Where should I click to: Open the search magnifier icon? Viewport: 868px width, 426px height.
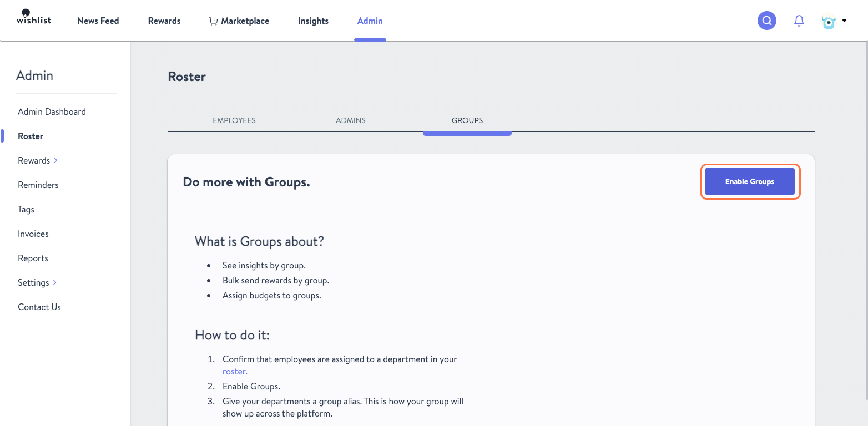coord(766,21)
